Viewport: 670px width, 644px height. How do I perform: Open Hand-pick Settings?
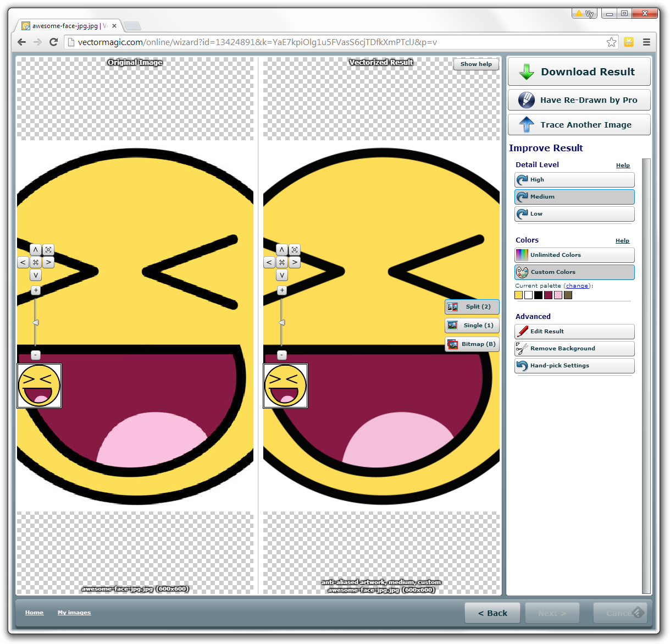pos(574,365)
